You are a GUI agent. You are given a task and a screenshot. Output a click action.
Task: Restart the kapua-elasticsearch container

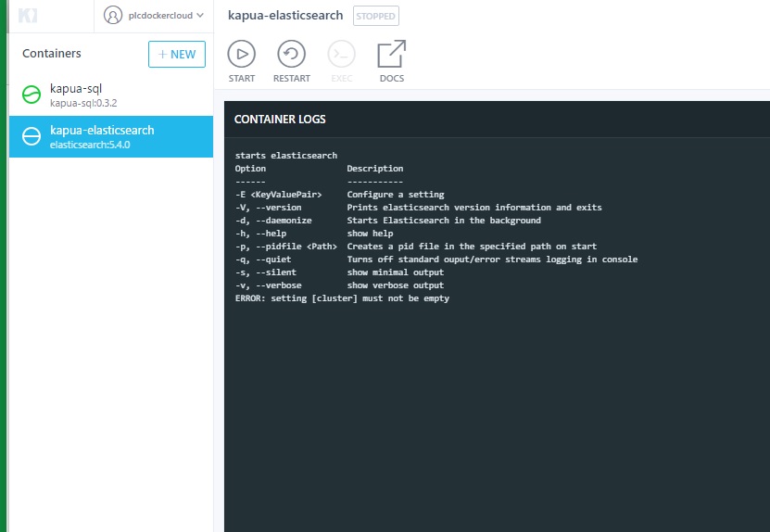(x=292, y=61)
